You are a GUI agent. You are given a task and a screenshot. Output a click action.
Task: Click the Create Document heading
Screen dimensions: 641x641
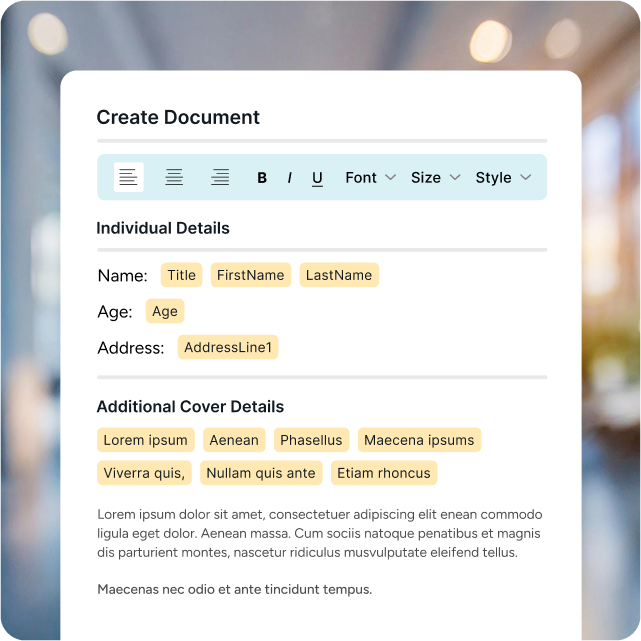click(178, 117)
